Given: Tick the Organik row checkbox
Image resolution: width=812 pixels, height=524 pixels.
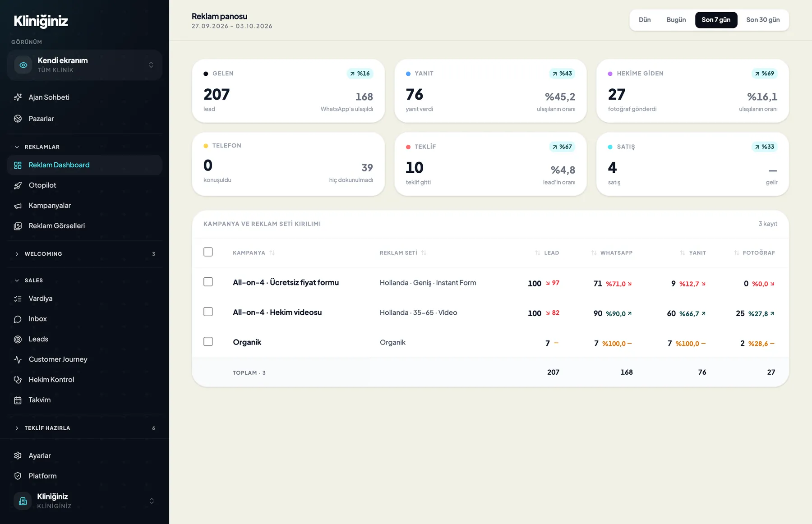Looking at the screenshot, I should 208,341.
